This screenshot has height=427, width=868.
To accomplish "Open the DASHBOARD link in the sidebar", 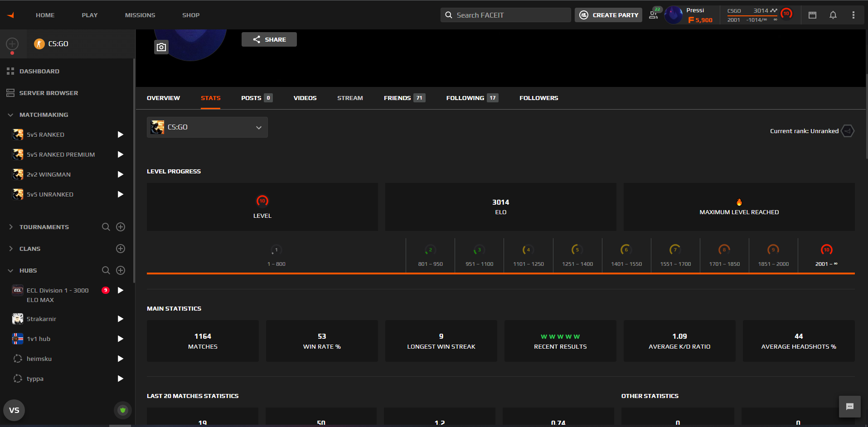I will [x=39, y=71].
